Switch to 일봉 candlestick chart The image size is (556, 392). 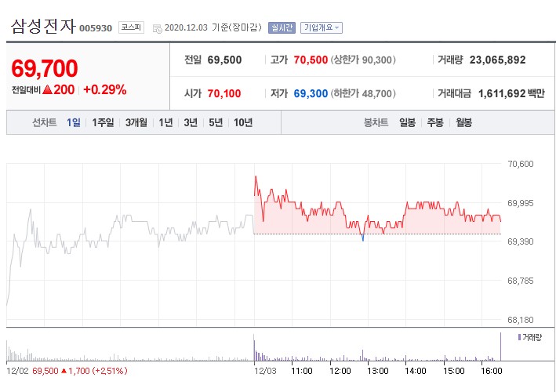407,122
